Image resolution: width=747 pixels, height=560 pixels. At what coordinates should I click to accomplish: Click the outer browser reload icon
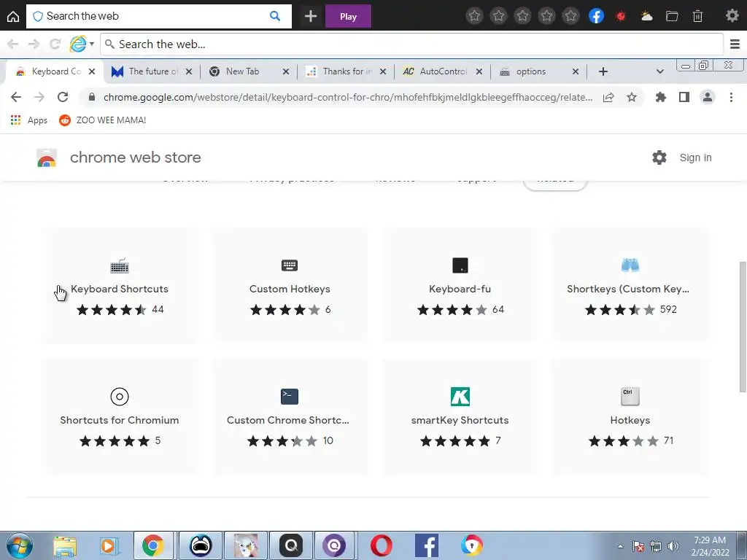[x=55, y=44]
